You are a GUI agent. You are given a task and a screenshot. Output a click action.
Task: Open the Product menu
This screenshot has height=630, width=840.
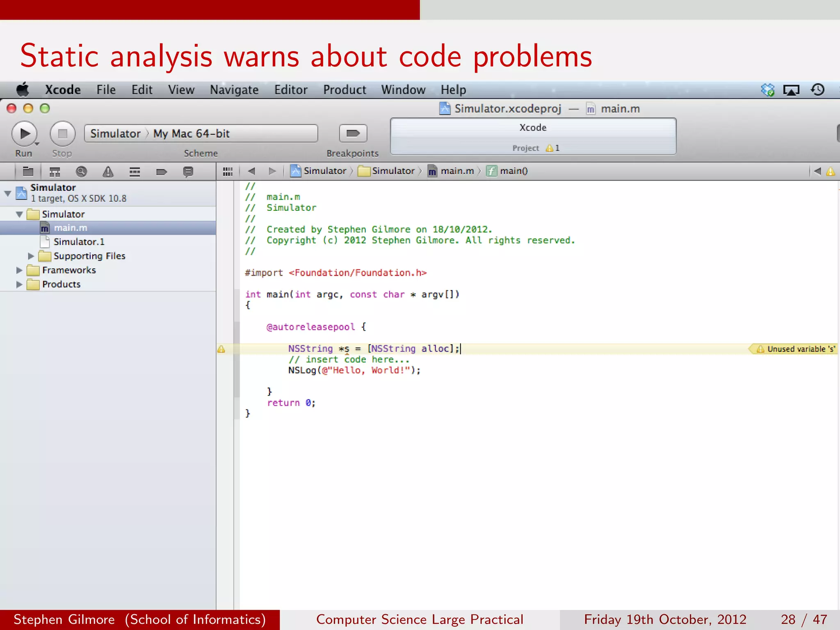pos(345,90)
